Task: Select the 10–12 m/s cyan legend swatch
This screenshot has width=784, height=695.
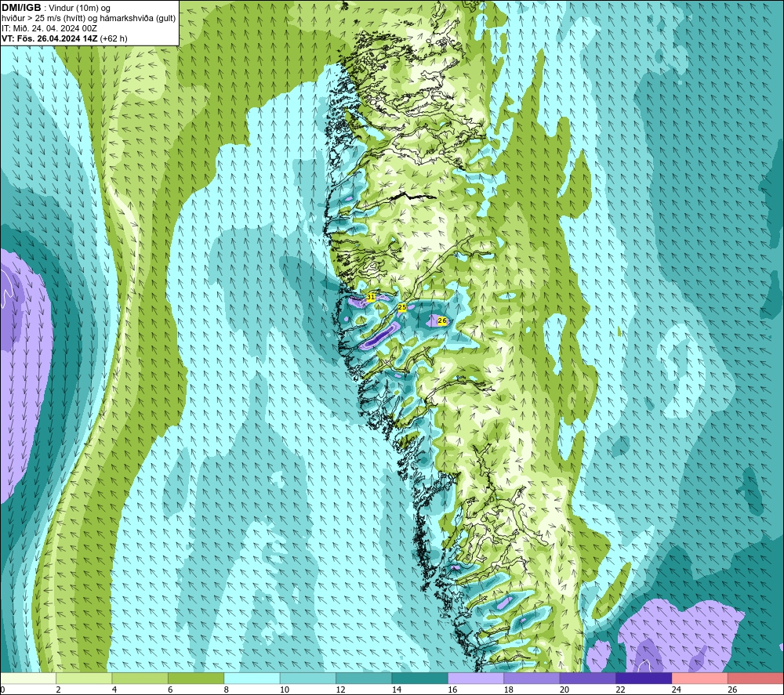Action: [308, 679]
